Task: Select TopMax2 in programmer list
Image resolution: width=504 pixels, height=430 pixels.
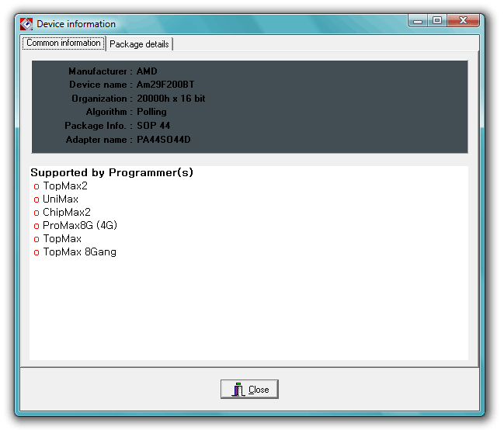Action: point(65,186)
